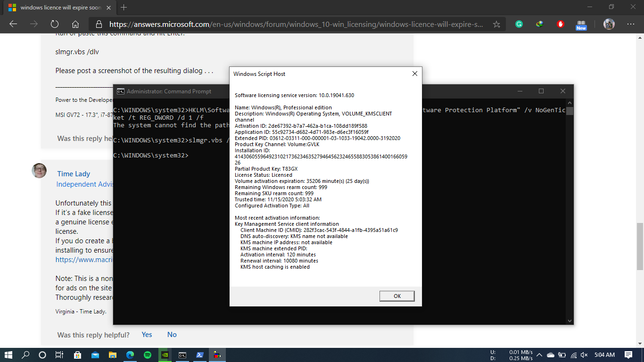
Task: Show hidden system tray icons
Action: 539,355
